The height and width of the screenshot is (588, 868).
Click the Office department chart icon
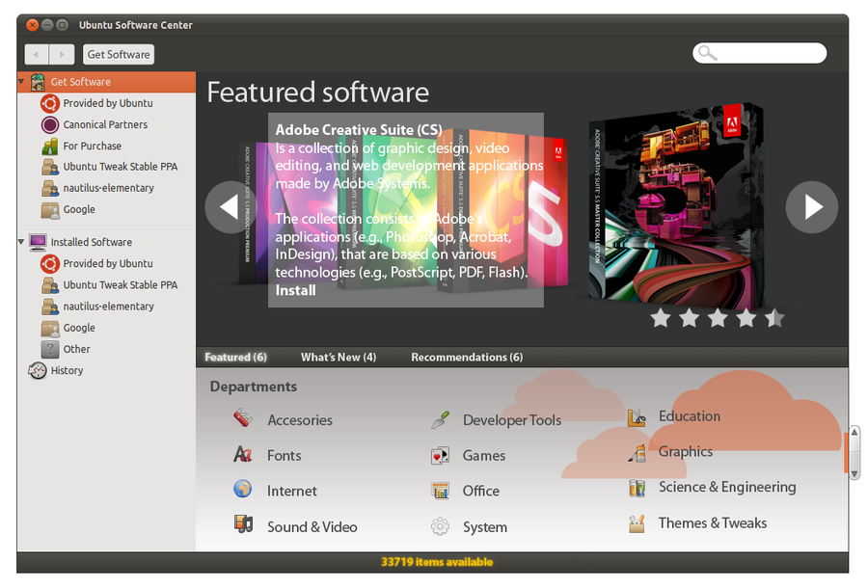tap(440, 491)
